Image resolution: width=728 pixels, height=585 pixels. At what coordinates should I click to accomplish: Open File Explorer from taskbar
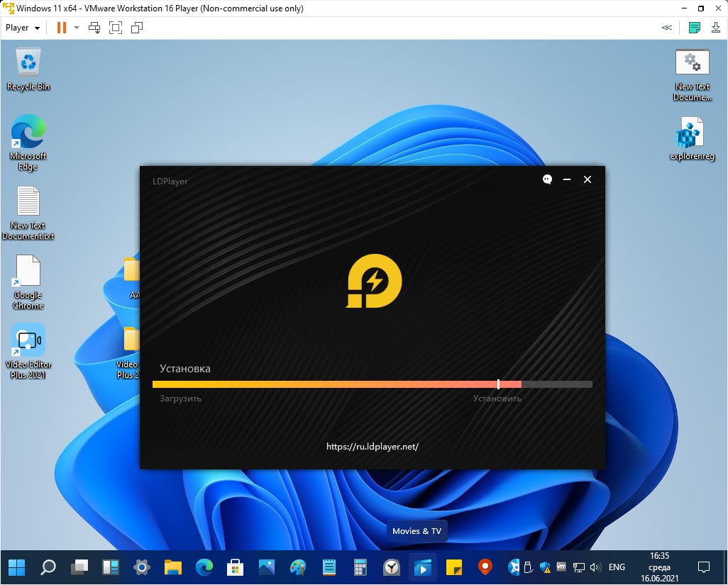click(x=172, y=567)
